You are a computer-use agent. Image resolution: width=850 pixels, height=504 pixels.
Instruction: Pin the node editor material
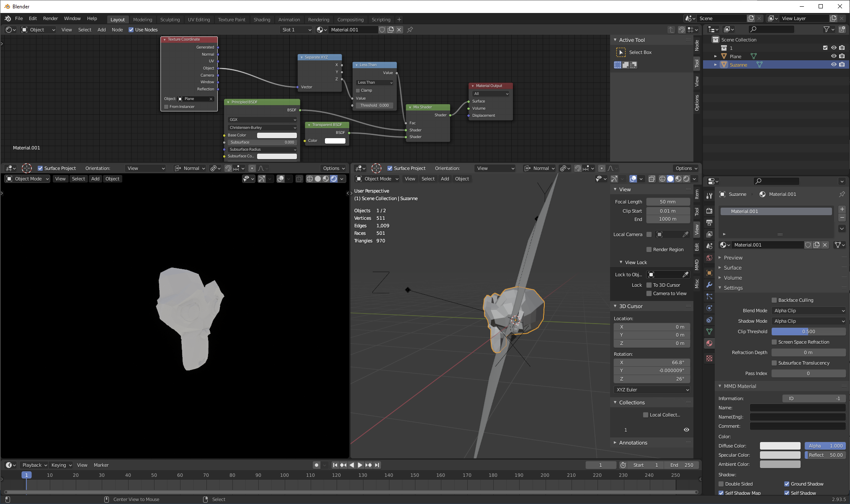(410, 30)
